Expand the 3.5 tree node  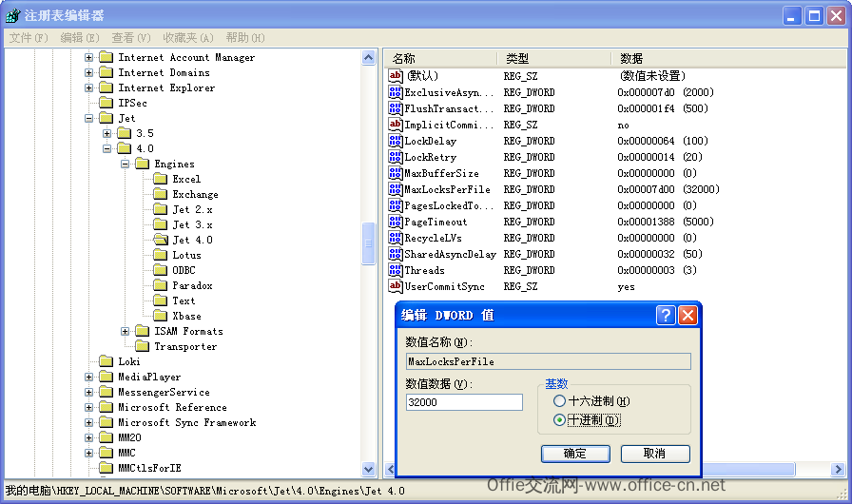click(107, 133)
